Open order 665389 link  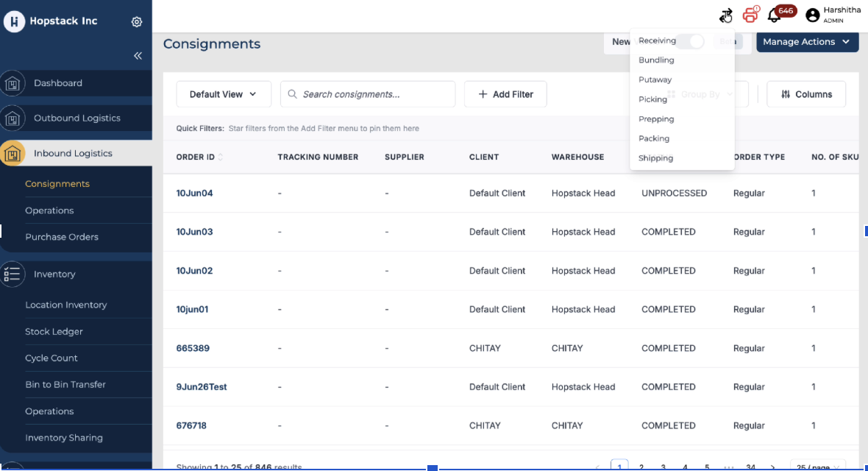(193, 349)
